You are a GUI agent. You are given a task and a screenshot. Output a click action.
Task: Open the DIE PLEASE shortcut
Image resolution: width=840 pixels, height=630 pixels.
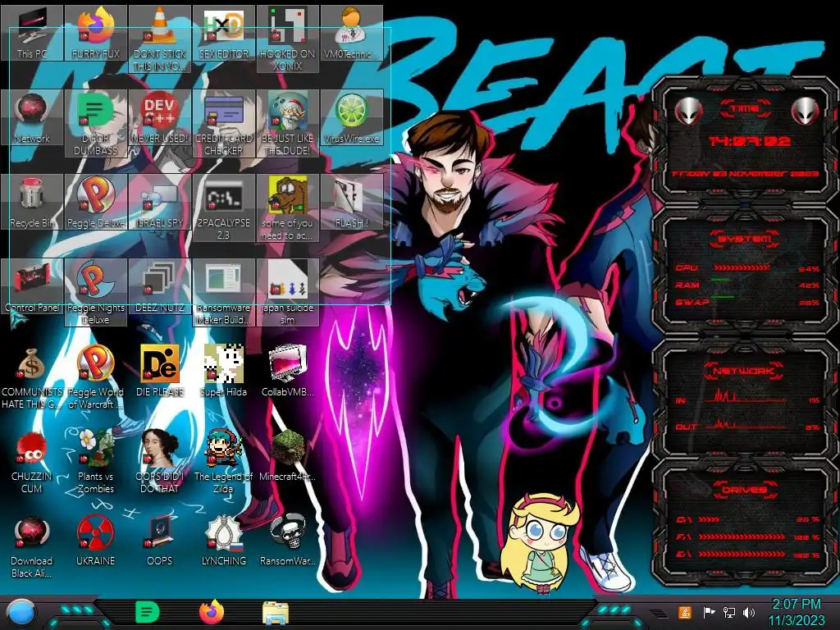(x=160, y=372)
